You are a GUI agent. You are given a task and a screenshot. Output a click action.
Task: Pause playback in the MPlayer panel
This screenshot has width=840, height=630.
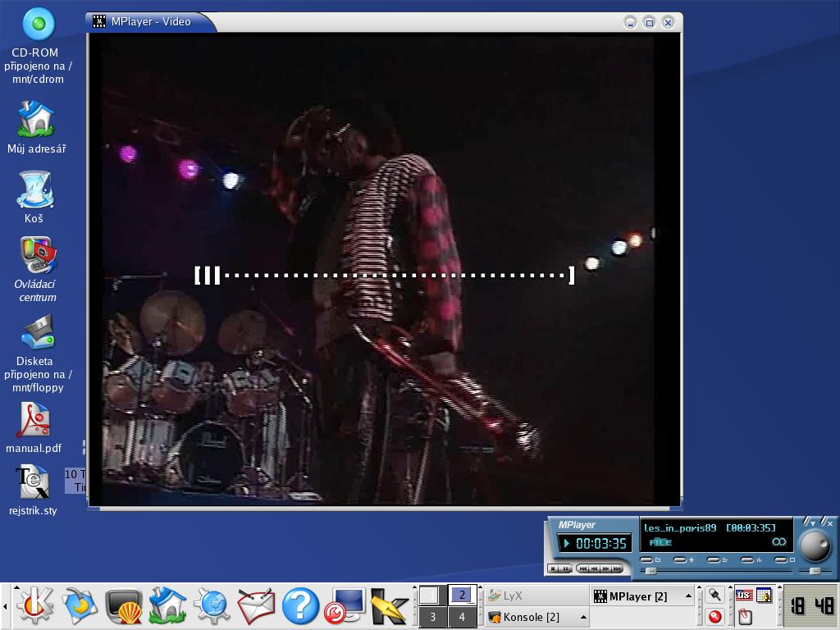[x=565, y=568]
